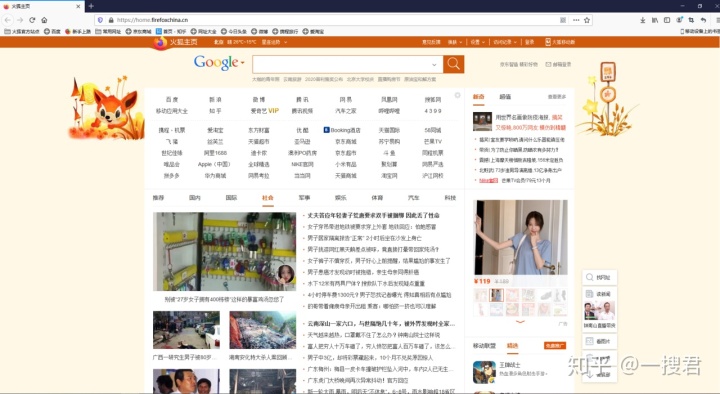Open the 爱奇艺 VIP link

(x=264, y=111)
